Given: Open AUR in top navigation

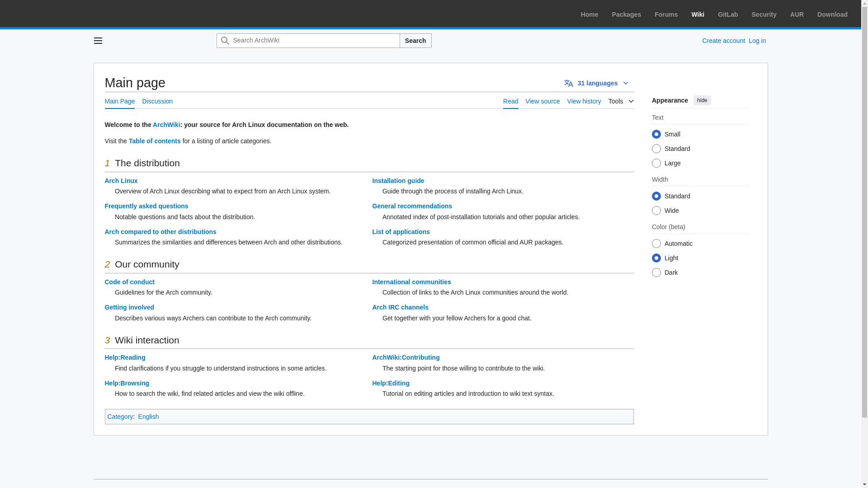Looking at the screenshot, I should click(x=797, y=14).
